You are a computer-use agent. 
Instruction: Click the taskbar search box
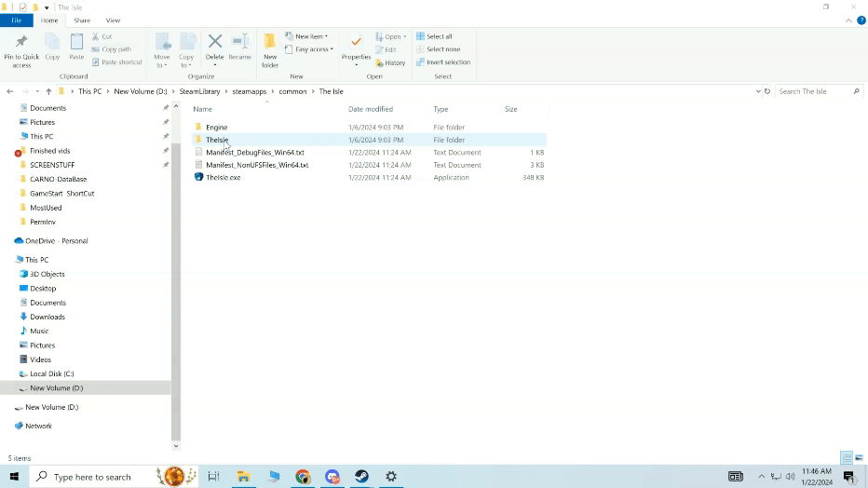(114, 477)
